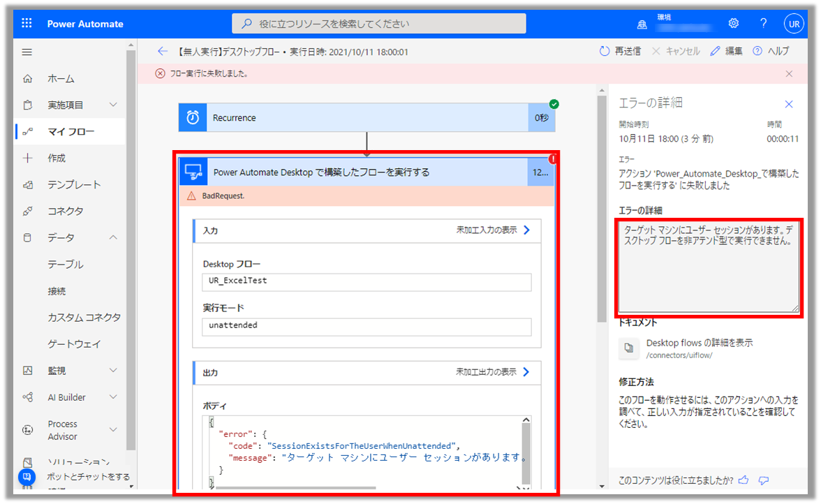This screenshot has width=821, height=504.
Task: Open the help question mark in the header
Action: [x=764, y=24]
